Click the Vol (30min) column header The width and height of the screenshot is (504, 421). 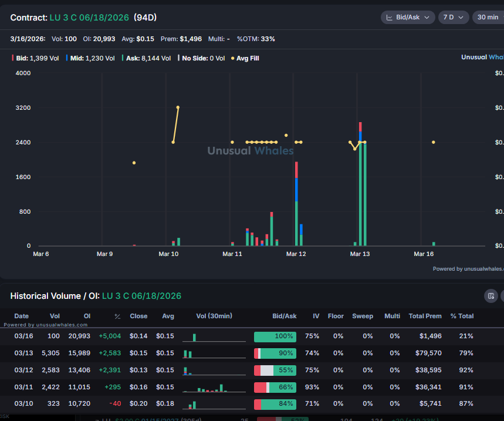tap(214, 316)
